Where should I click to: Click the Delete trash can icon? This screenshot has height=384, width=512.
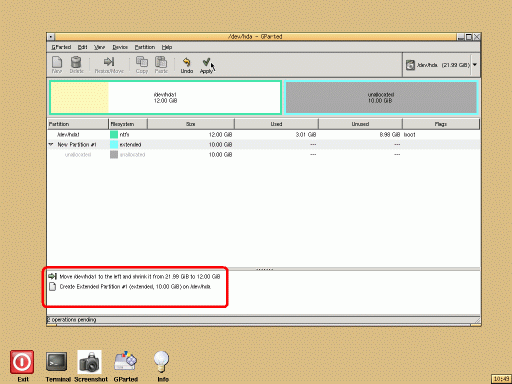tap(76, 65)
